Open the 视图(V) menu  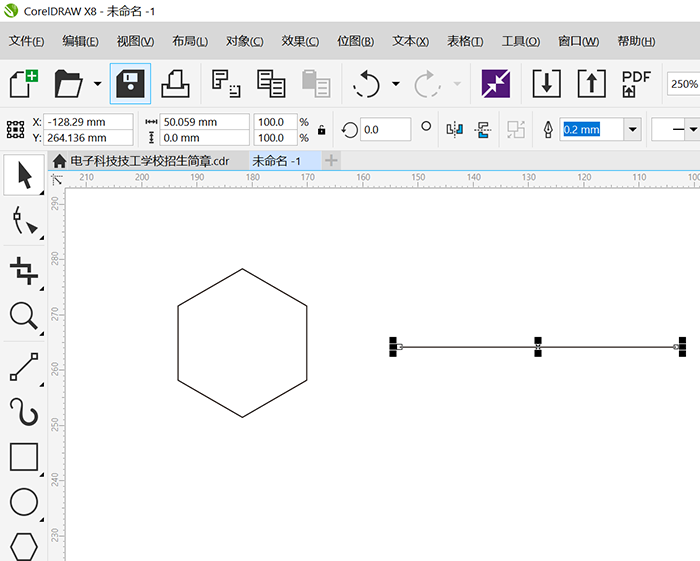(x=135, y=41)
